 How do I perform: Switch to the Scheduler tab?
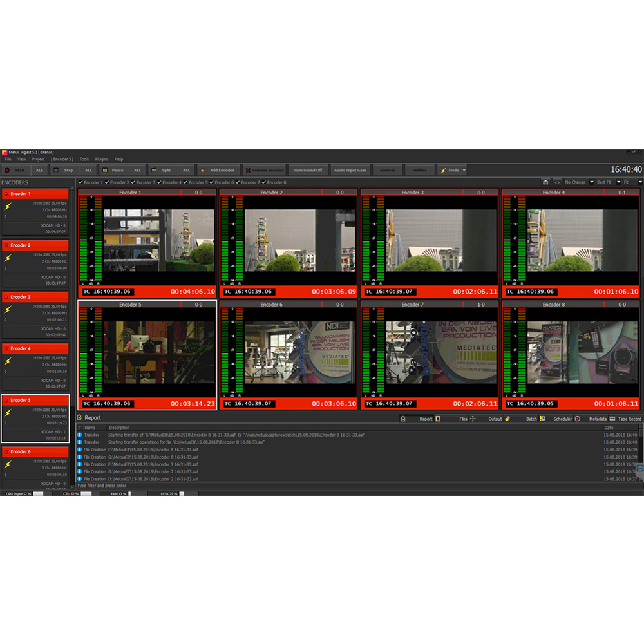pos(562,419)
